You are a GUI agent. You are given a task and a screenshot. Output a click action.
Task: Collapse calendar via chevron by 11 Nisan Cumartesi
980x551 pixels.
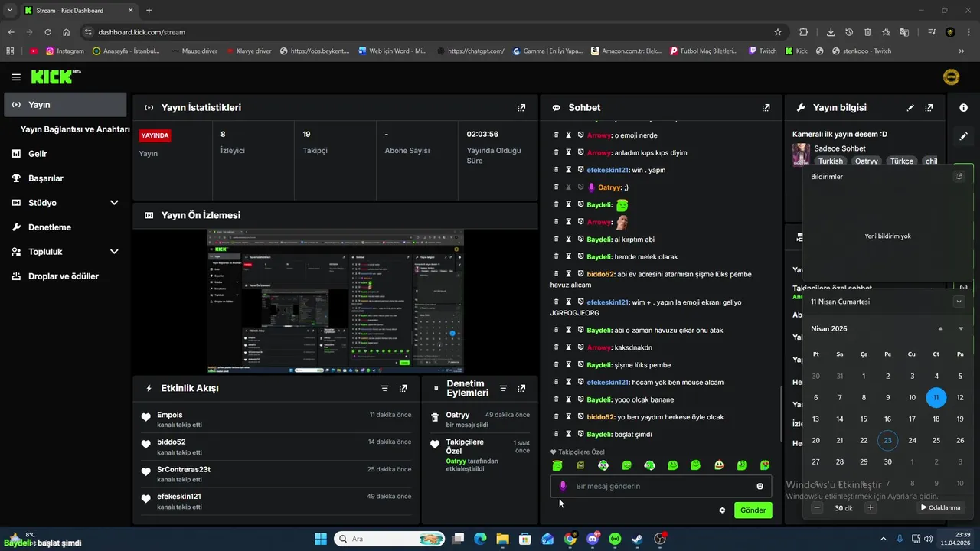coord(959,302)
